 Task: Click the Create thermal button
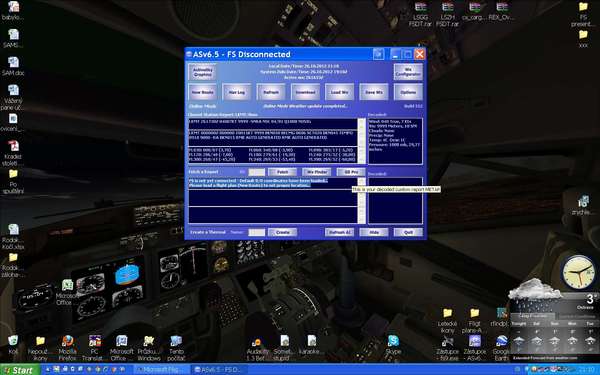click(x=282, y=232)
